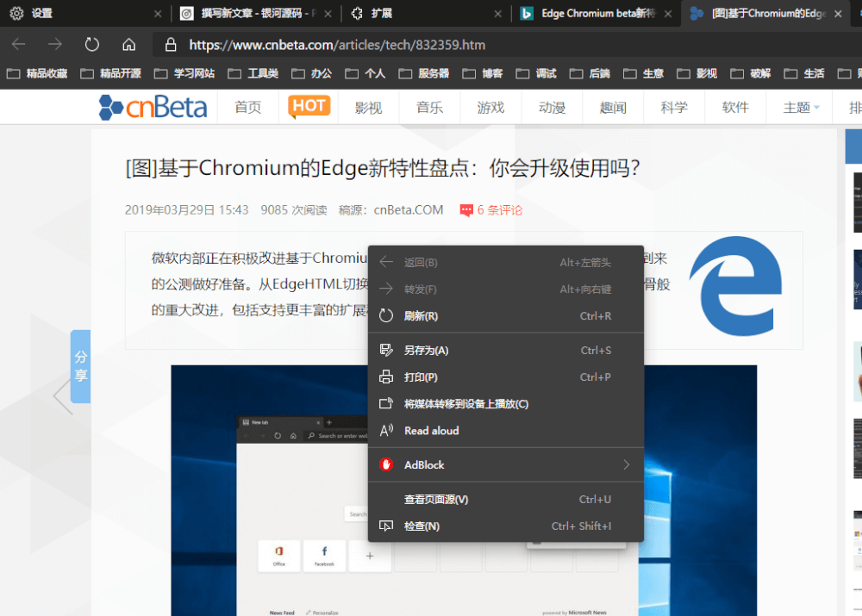Click the home icon in browser toolbar

tap(128, 45)
